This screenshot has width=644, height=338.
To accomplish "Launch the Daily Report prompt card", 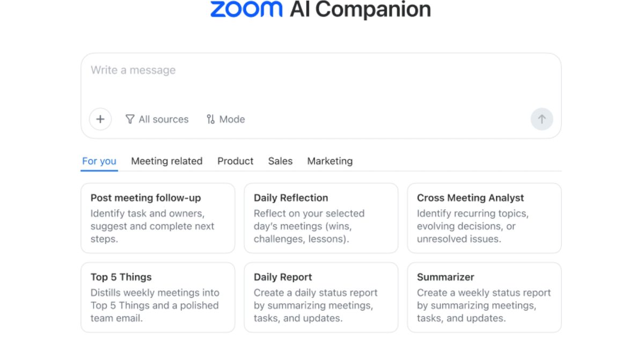I will (321, 297).
